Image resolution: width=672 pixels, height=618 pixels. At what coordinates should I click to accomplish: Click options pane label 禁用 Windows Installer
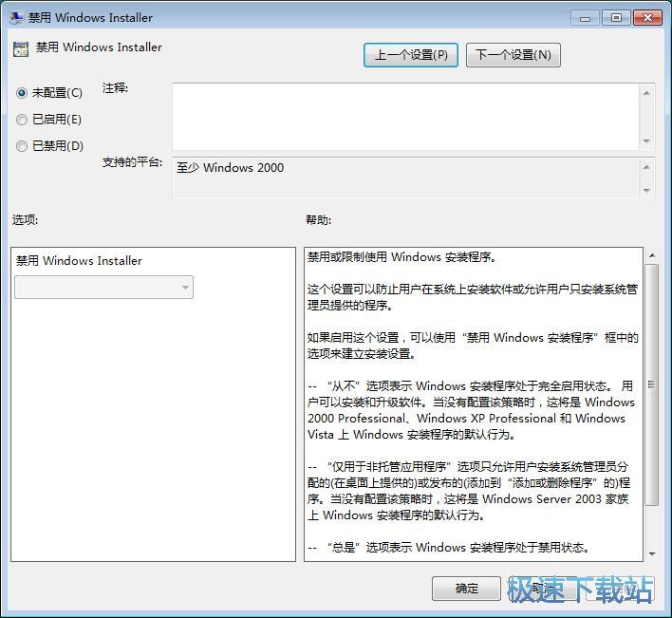click(x=79, y=260)
